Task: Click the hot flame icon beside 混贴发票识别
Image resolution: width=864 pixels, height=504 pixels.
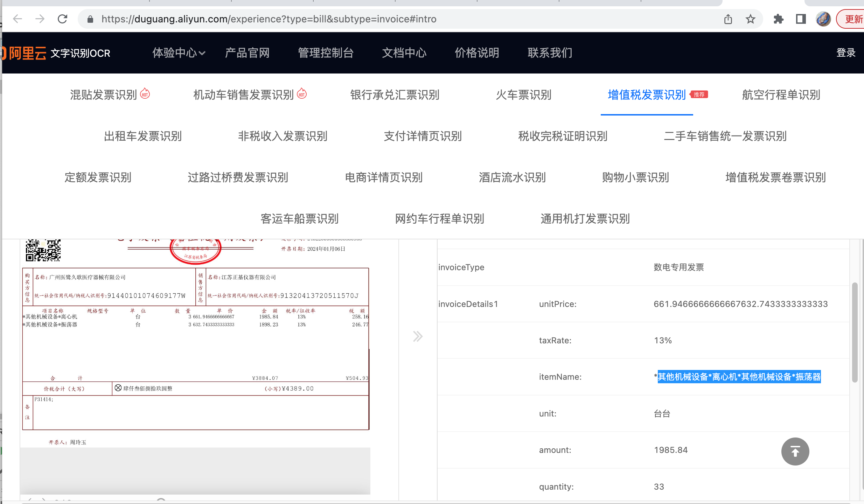Action: [145, 94]
